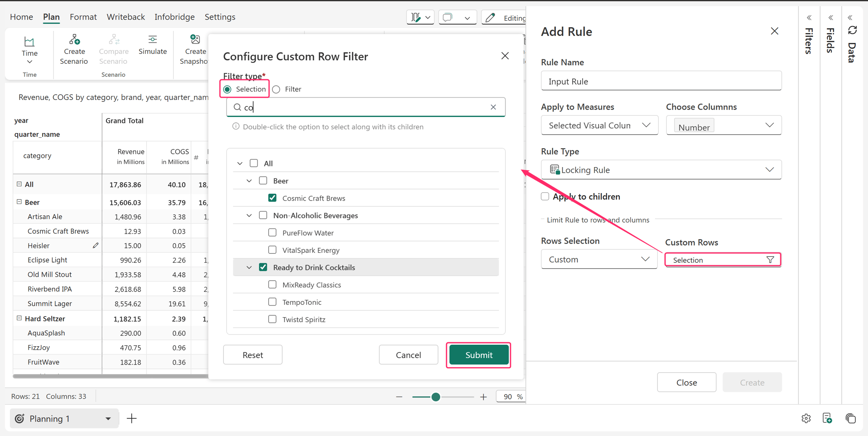Open the Infobridge tab

174,17
